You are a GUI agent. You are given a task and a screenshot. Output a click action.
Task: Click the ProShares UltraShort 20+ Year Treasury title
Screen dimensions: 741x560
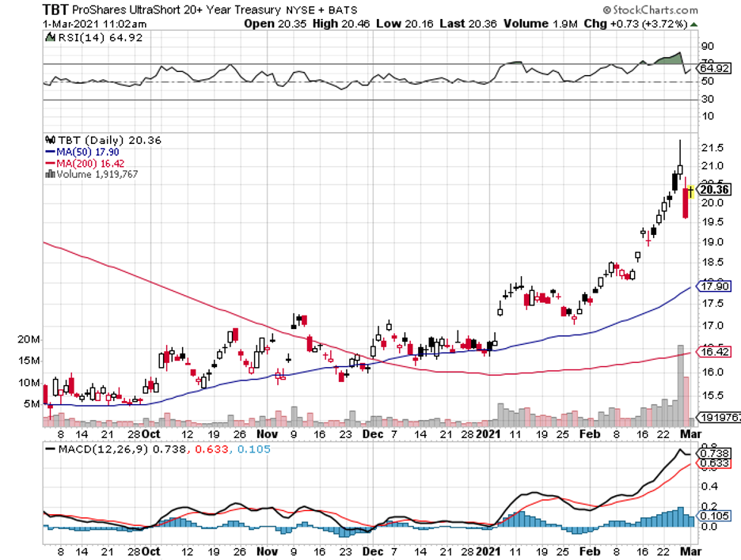[x=177, y=9]
